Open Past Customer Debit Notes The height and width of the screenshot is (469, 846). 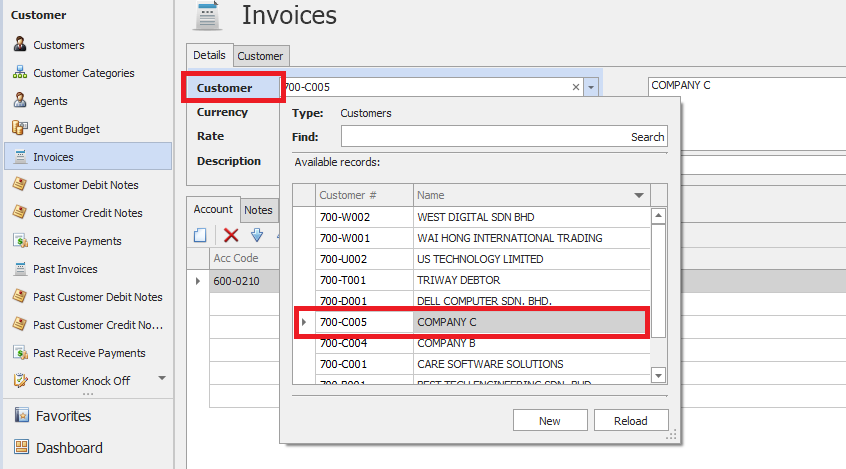(x=97, y=297)
